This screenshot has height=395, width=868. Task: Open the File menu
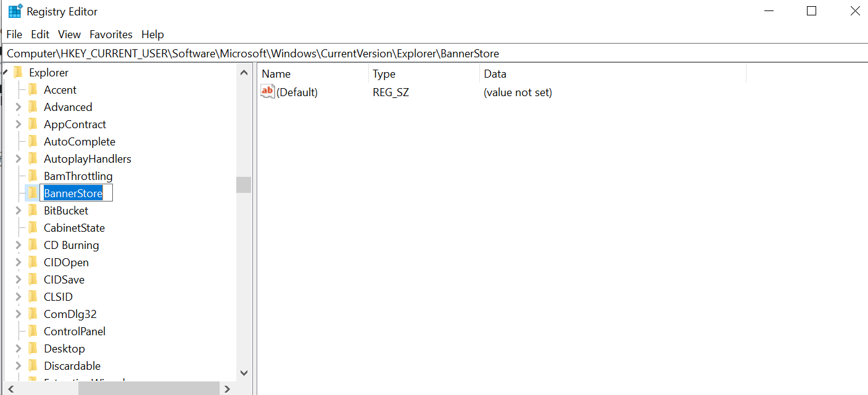pyautogui.click(x=14, y=35)
